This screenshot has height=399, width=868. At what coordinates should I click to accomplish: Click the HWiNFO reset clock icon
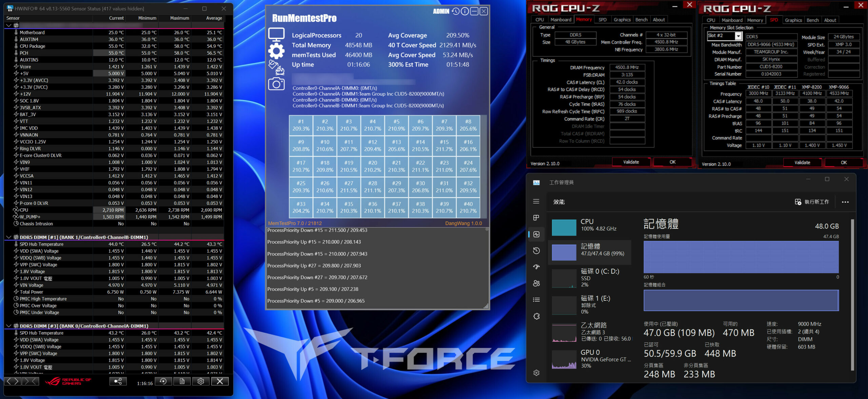pyautogui.click(x=163, y=381)
